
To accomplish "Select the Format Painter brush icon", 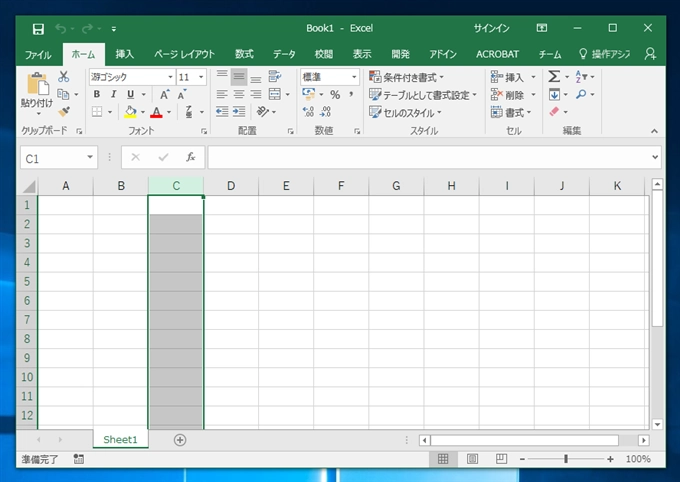I will [x=64, y=111].
